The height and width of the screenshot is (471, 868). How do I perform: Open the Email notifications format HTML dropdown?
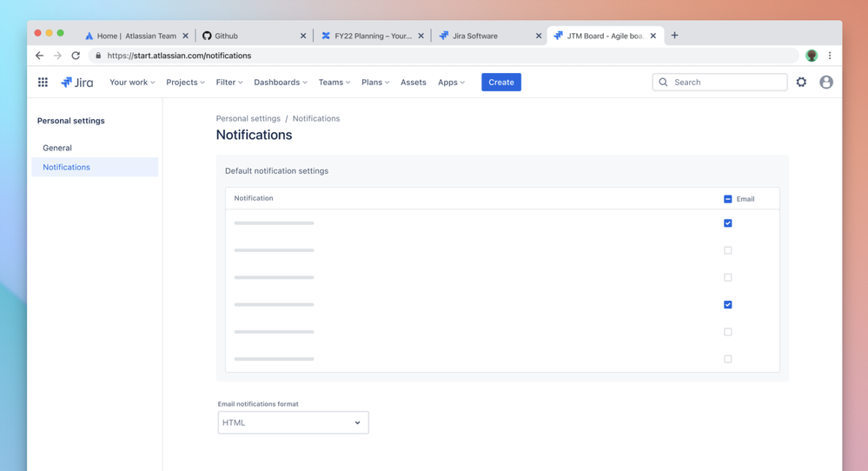[294, 422]
